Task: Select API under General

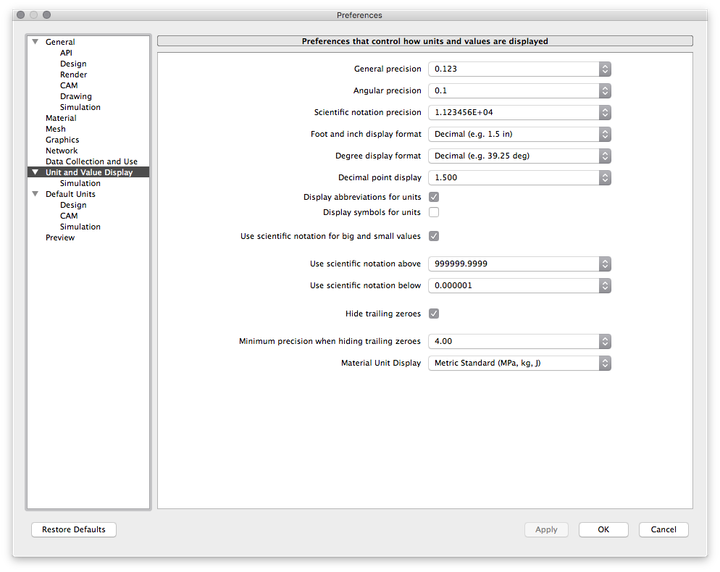Action: point(66,53)
